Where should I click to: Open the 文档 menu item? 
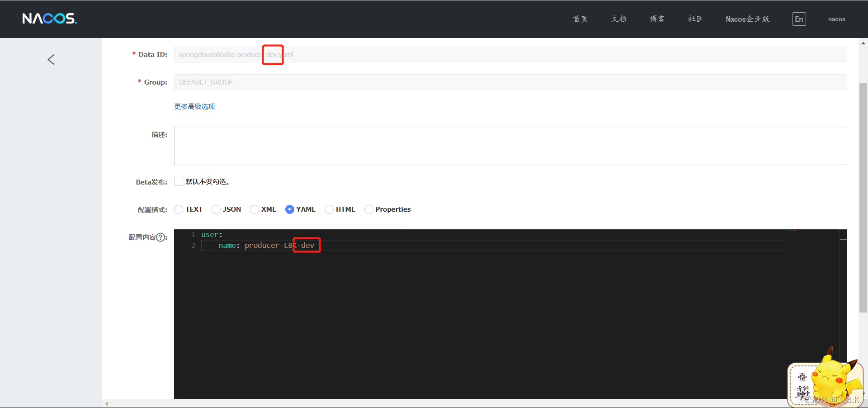pos(619,19)
